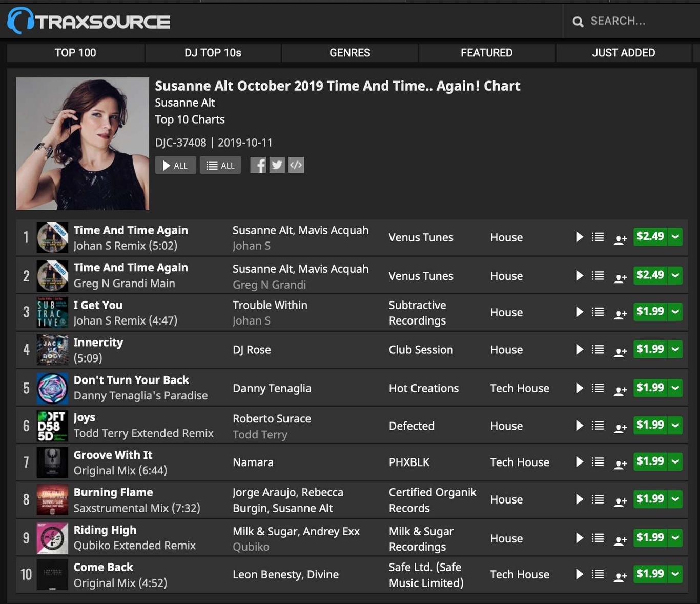Open the Top 10 Charts link
This screenshot has width=700, height=604.
pos(190,119)
